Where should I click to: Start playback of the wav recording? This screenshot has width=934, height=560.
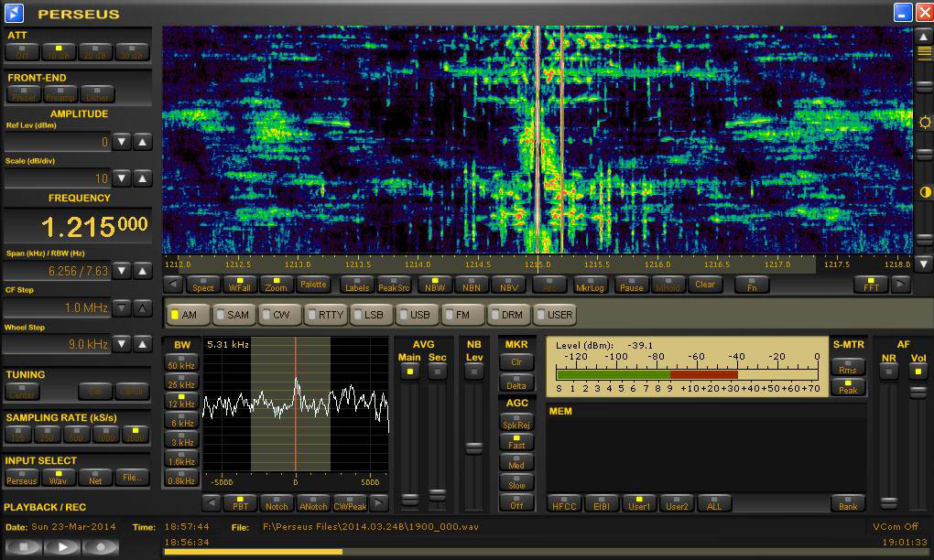(x=62, y=546)
